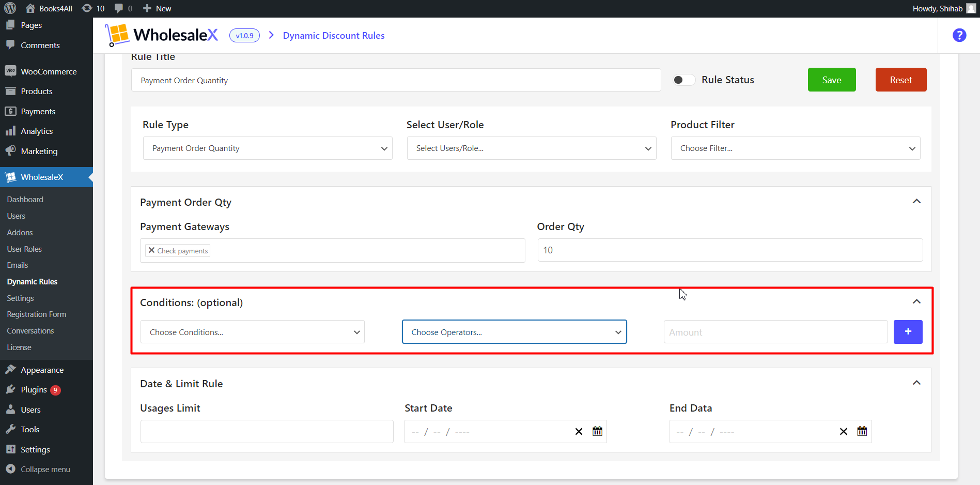
Task: Click the WholesaleX sidebar menu item
Action: [x=46, y=177]
